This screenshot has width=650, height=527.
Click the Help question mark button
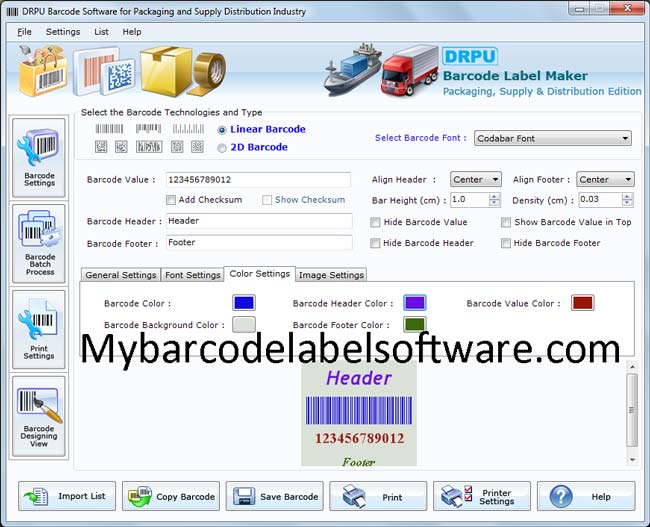pyautogui.click(x=586, y=496)
